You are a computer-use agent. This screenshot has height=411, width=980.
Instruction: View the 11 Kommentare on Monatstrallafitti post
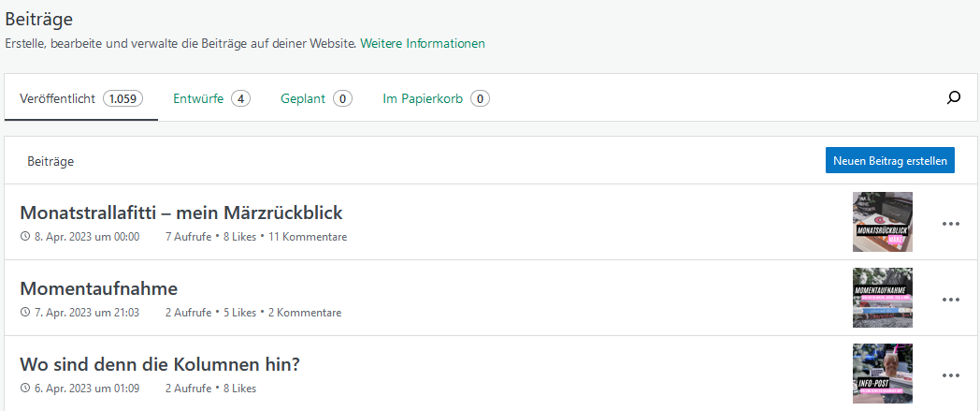[308, 237]
